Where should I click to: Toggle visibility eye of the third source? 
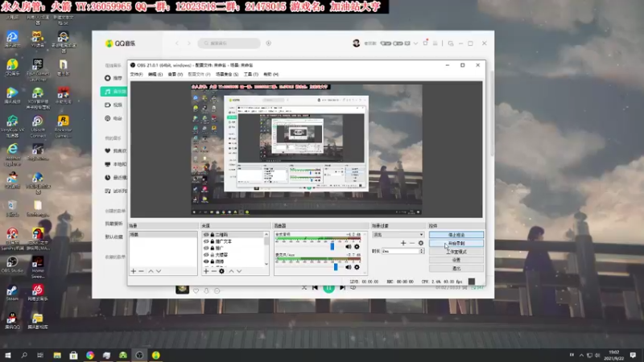point(206,248)
